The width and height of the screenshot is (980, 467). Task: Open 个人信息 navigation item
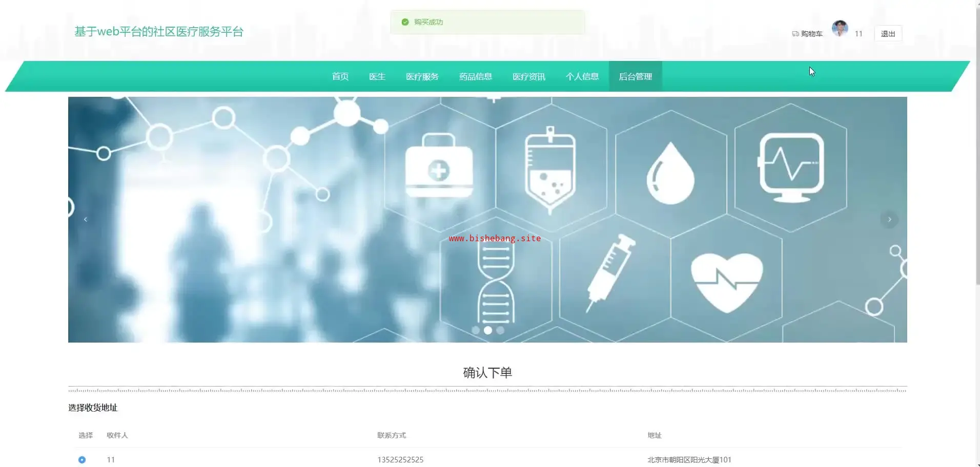click(582, 76)
